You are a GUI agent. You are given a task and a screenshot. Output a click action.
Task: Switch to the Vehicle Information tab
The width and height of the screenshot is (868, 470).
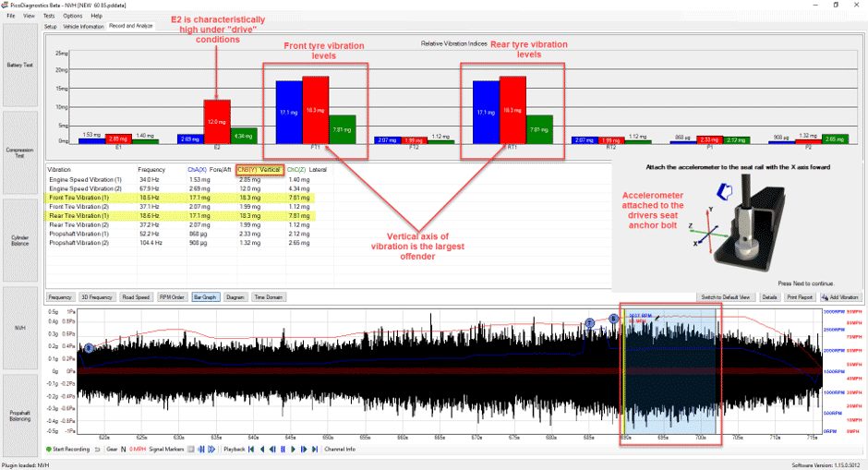point(84,26)
